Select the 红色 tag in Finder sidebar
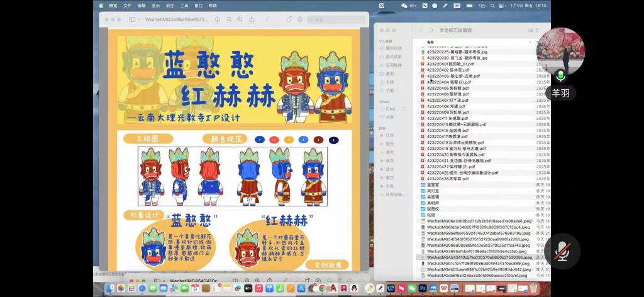 390,135
